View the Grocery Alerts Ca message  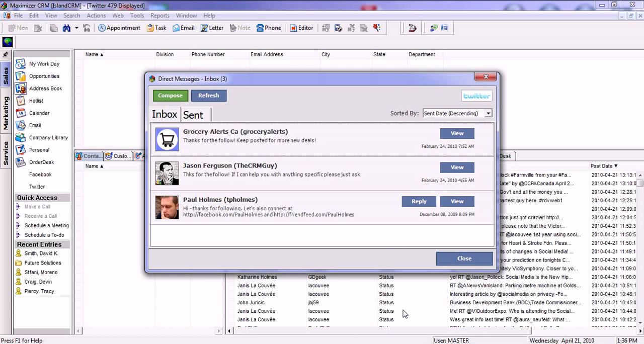[x=457, y=133]
